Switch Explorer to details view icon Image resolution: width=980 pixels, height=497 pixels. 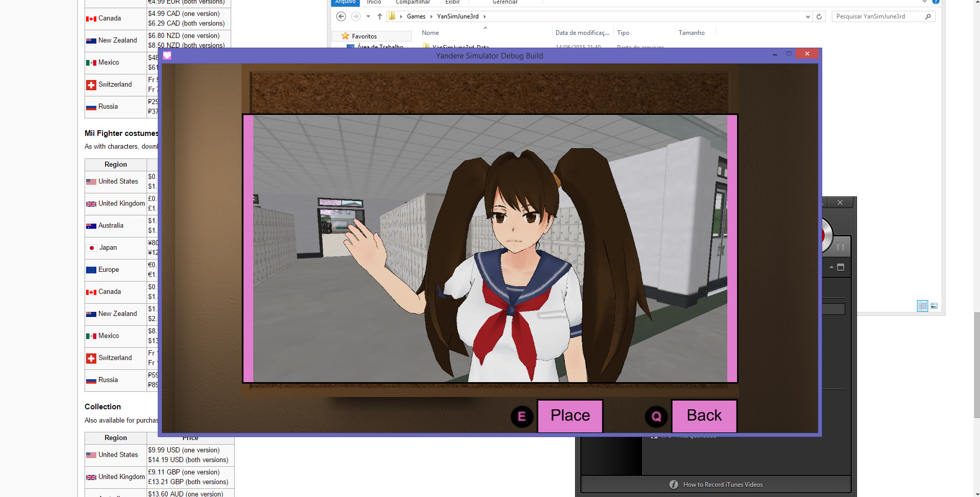tap(923, 306)
